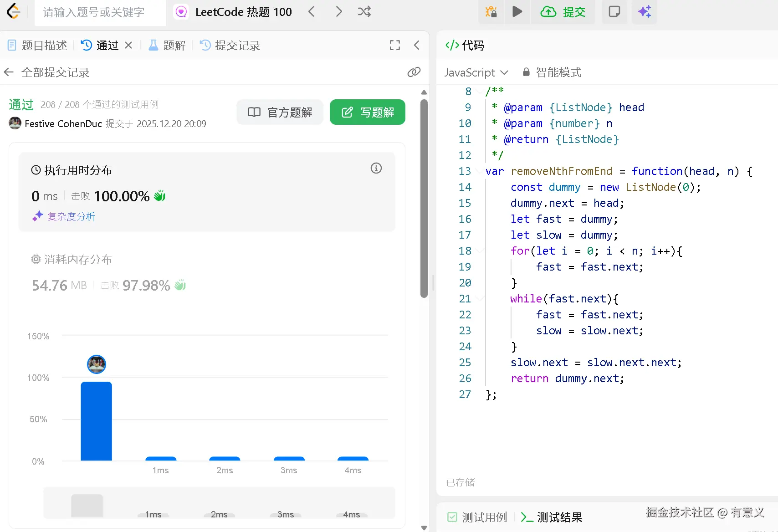Open Festive CohenDuc user avatar
Screen dimensions: 778x532
(15, 123)
